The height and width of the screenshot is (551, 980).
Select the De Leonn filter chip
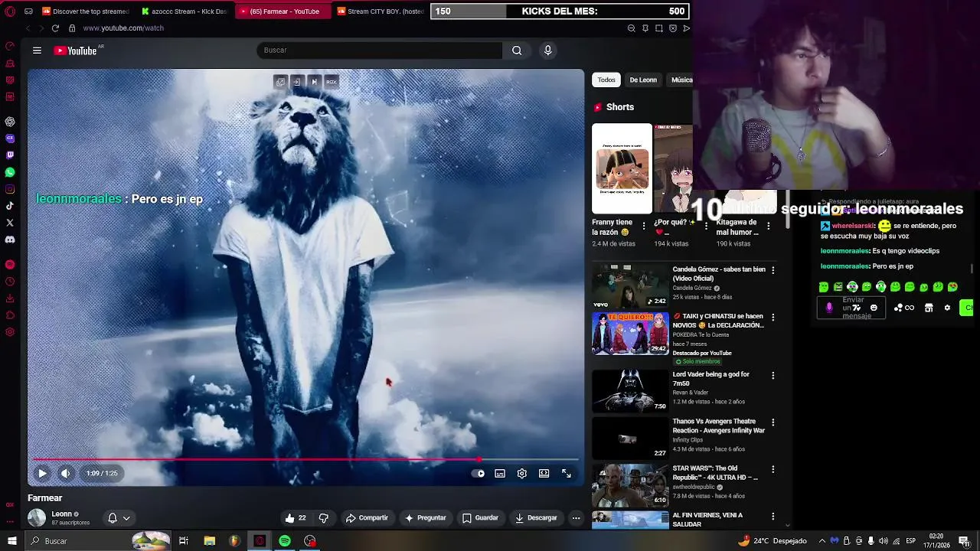(643, 80)
